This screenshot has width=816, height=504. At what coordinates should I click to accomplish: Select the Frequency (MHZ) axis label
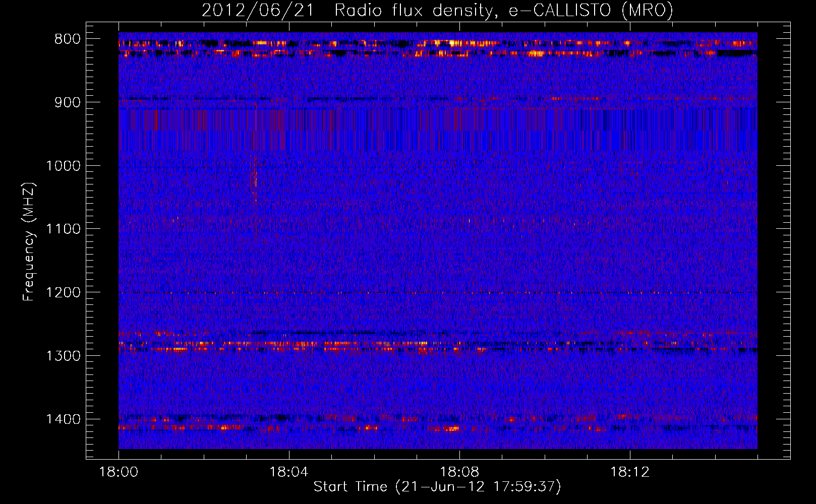coord(30,242)
